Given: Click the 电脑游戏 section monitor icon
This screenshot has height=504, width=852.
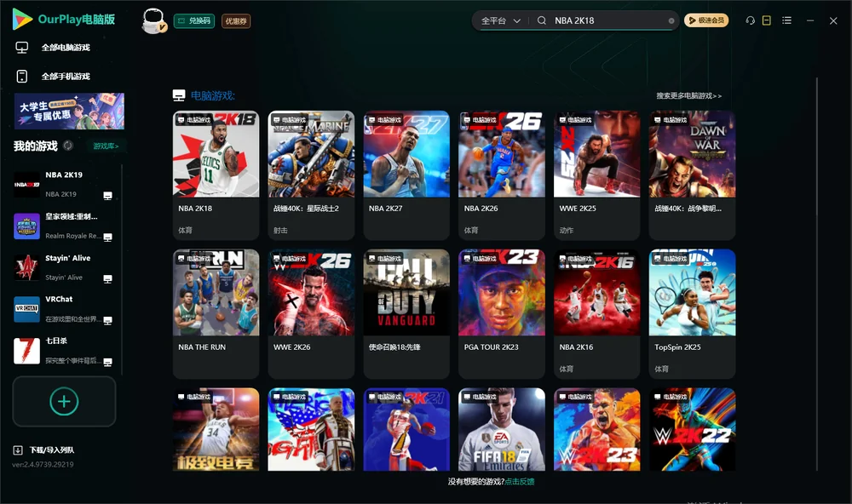Looking at the screenshot, I should click(179, 95).
